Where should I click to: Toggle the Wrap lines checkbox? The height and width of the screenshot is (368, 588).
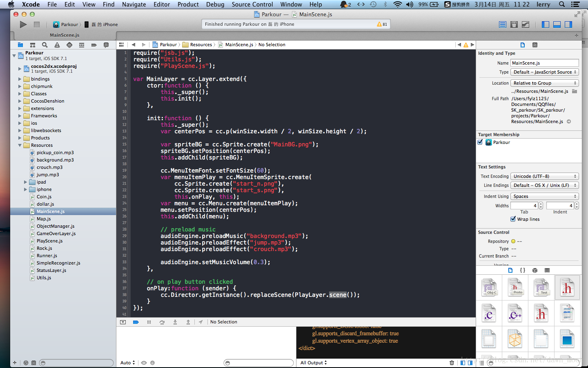(513, 219)
